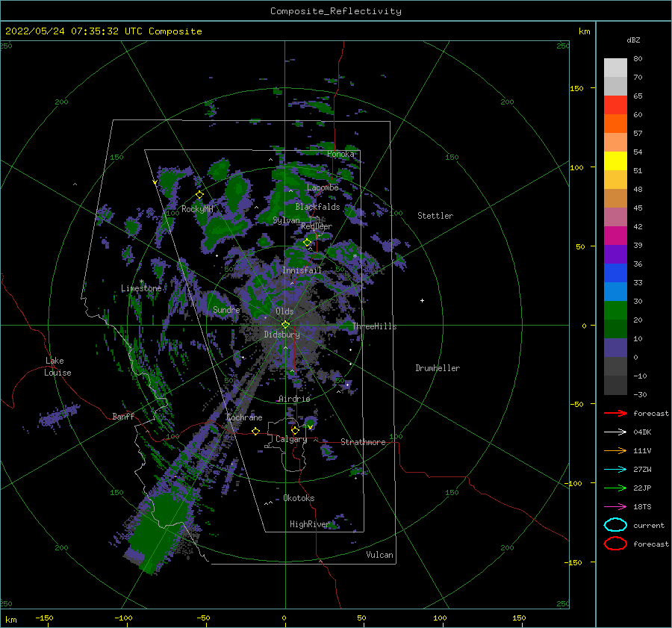Click the bottom axis 100 km tick label
Viewport: 672px width, 628px height.
coord(440,618)
